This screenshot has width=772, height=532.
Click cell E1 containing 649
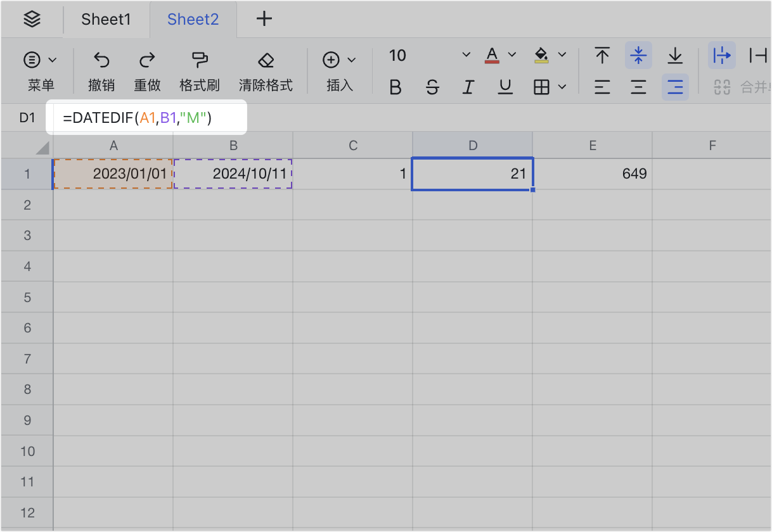(593, 174)
